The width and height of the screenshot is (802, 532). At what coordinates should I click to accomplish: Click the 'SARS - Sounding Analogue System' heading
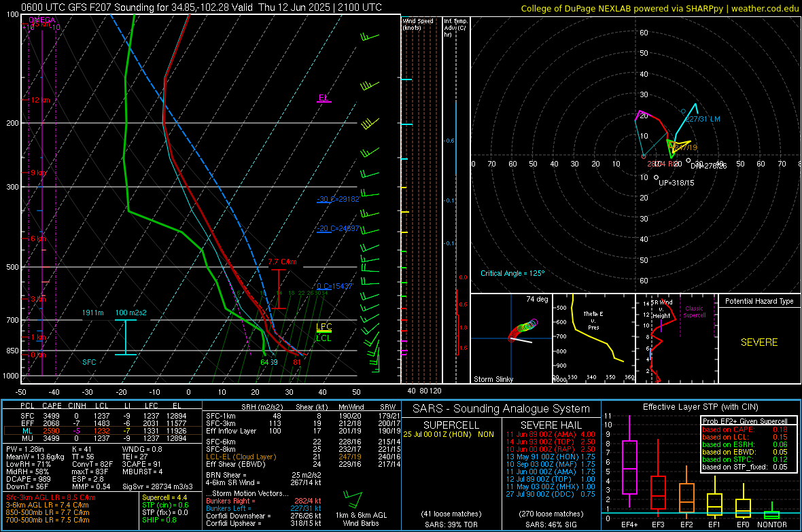click(x=501, y=409)
